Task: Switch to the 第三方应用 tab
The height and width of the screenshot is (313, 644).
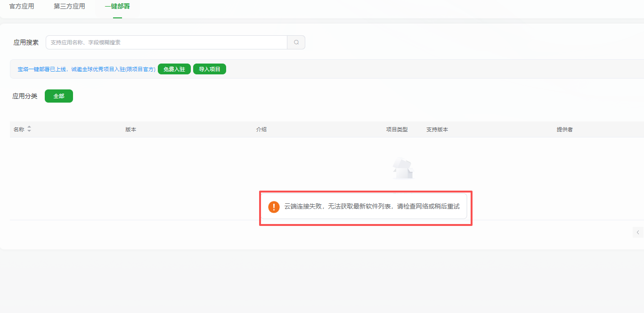Action: pyautogui.click(x=69, y=6)
